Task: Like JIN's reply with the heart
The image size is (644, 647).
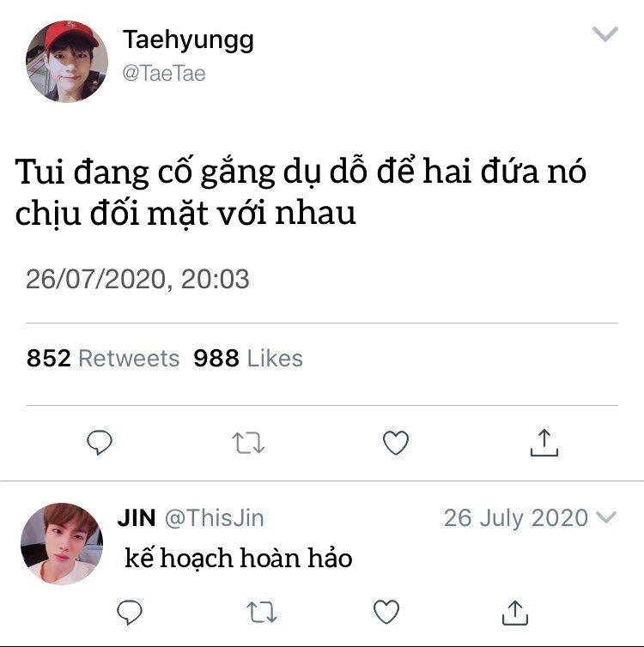Action: tap(386, 612)
